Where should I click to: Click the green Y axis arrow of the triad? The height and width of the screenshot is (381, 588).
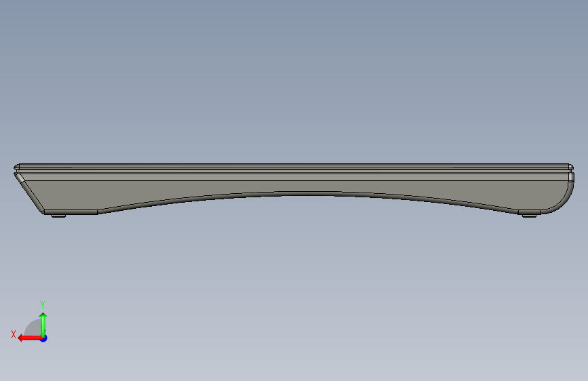coord(43,325)
